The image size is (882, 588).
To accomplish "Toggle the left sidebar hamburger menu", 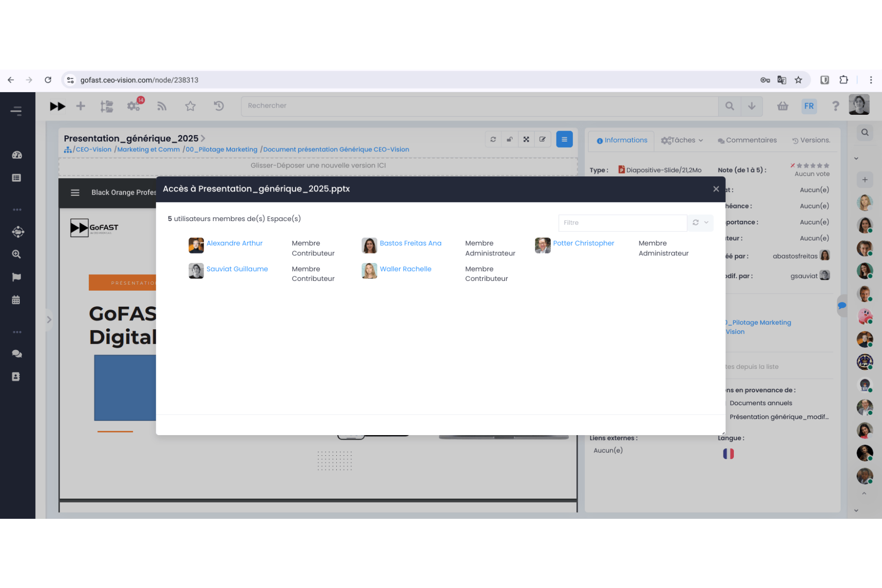I will point(16,111).
